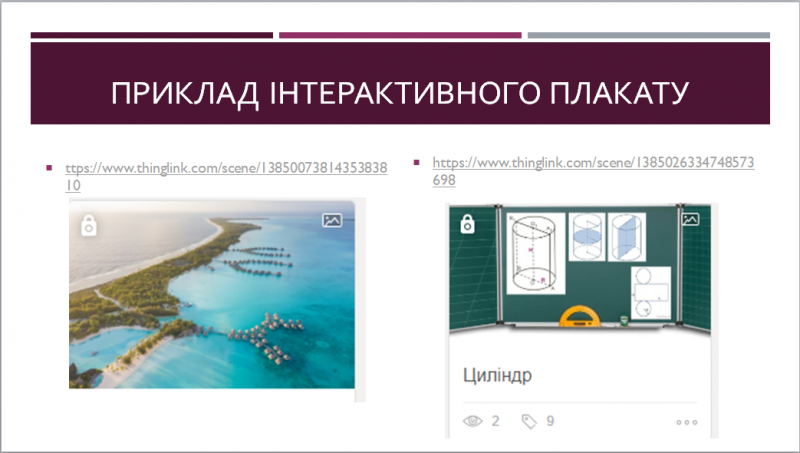This screenshot has height=453, width=800.
Task: Click the yellow protractor on the chalkboard
Action: [x=580, y=316]
